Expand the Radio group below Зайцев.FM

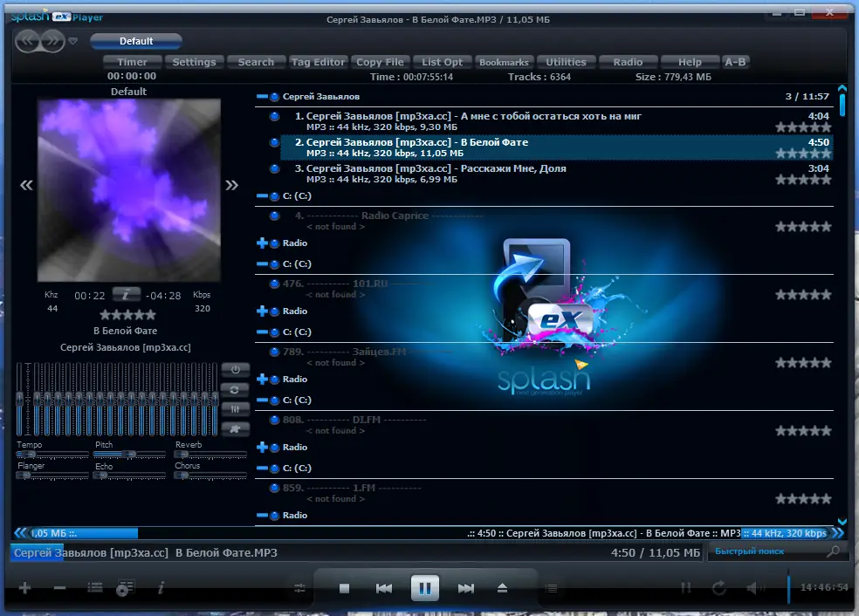click(262, 379)
